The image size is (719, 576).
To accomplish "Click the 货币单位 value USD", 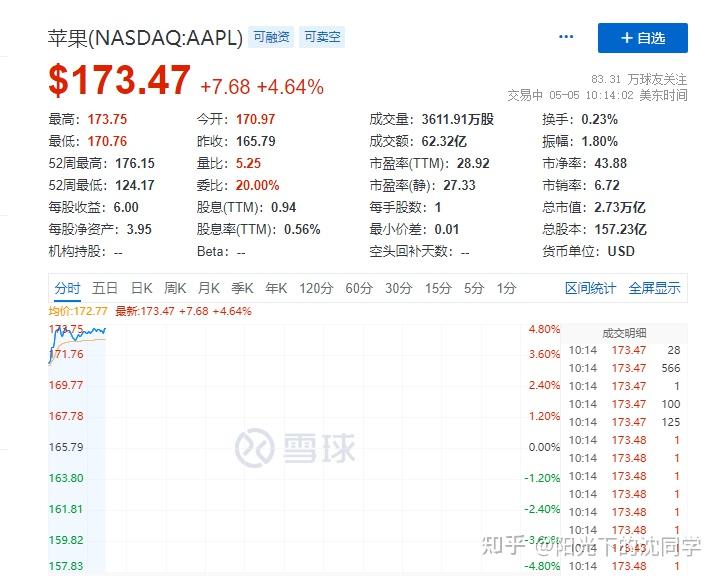I will (621, 251).
